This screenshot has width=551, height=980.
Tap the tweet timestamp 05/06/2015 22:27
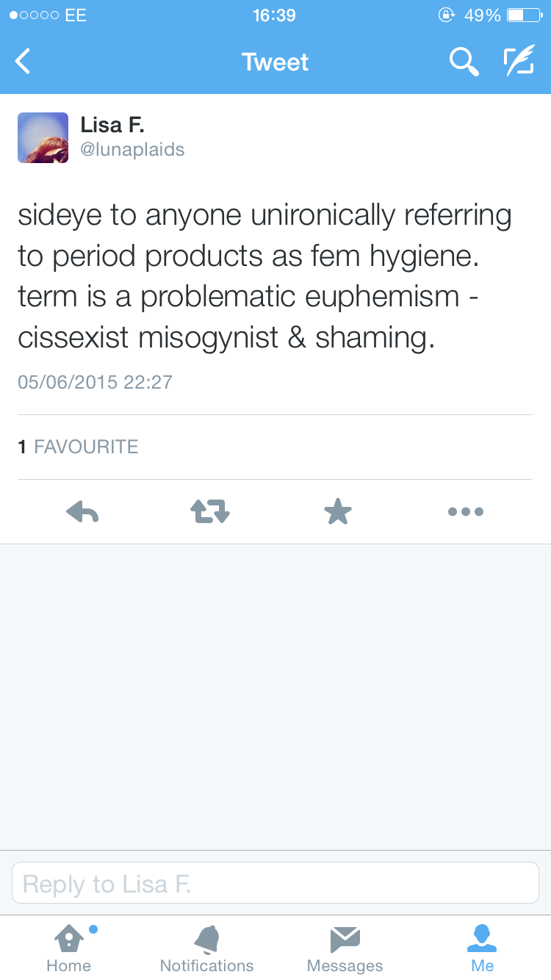[95, 382]
